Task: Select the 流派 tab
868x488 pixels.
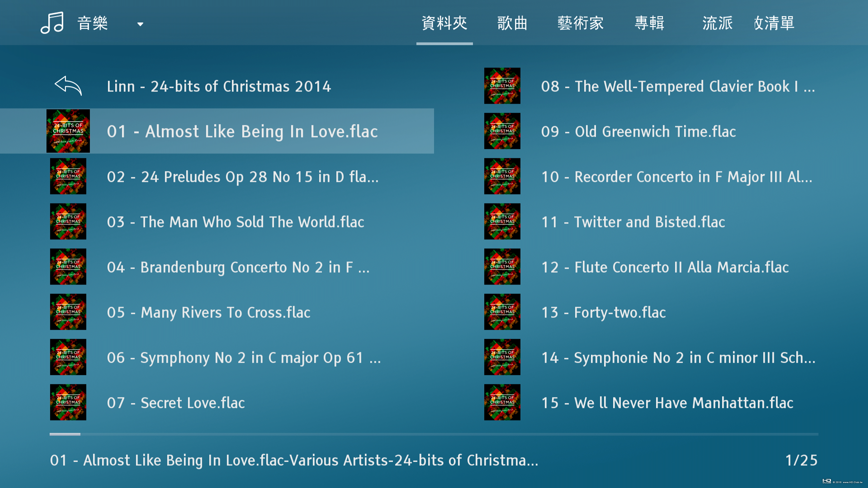Action: coord(717,23)
